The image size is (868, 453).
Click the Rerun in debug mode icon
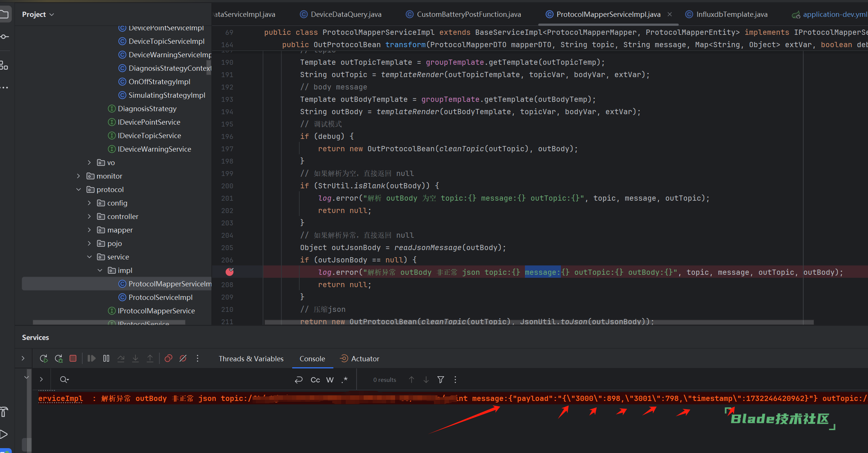59,358
